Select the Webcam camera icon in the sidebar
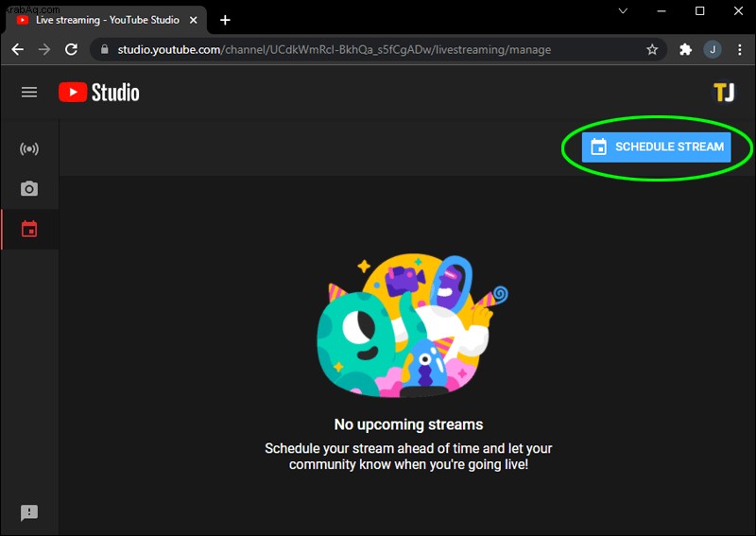Screen dimensions: 756x536 pos(29,189)
